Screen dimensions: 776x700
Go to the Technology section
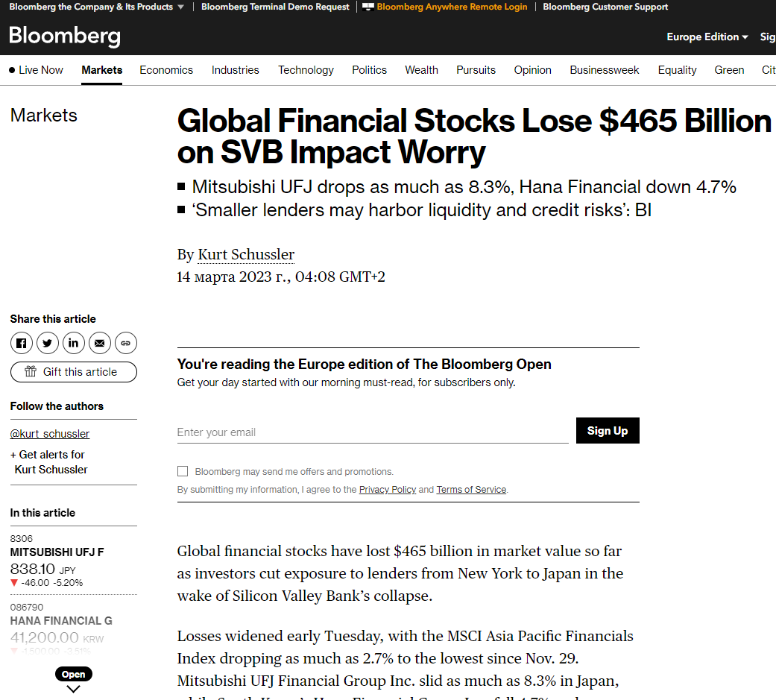[306, 70]
